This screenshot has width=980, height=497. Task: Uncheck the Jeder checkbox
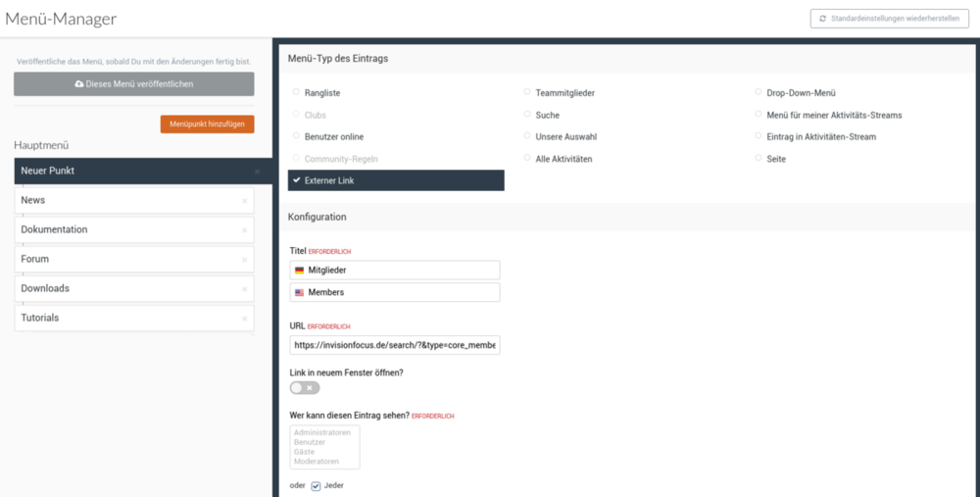click(x=316, y=486)
